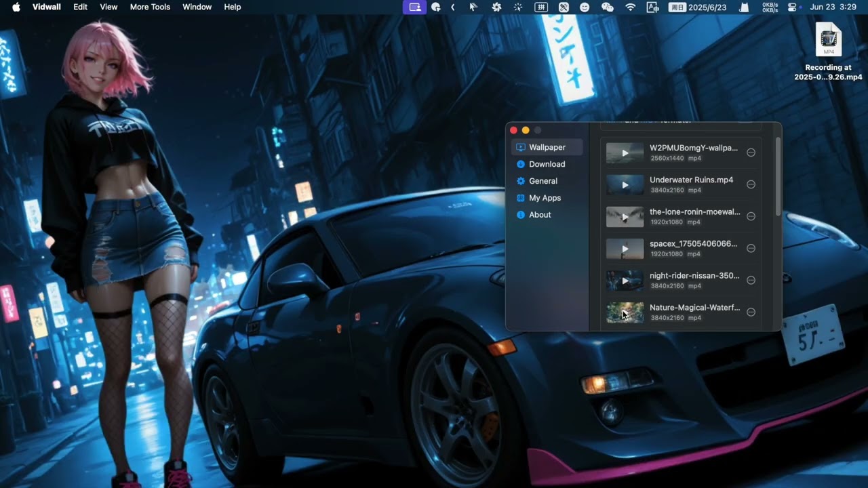Click the left chevron in the menu bar
This screenshot has height=488, width=868.
click(x=452, y=7)
